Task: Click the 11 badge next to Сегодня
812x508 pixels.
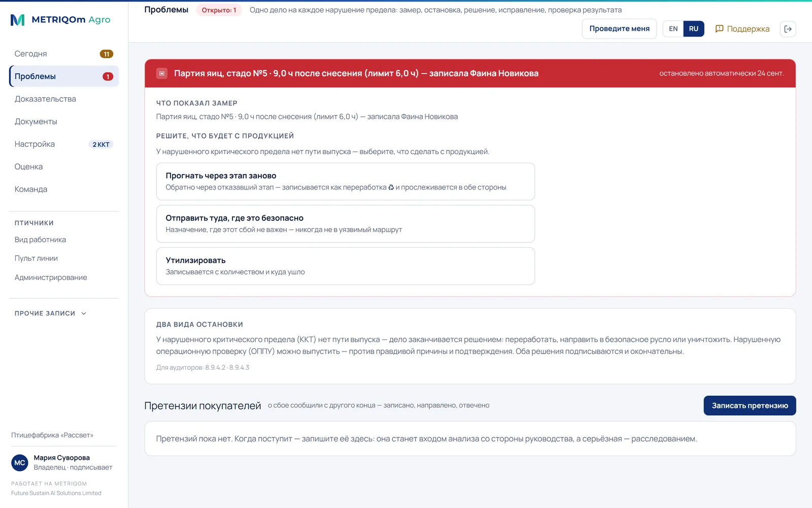Action: tap(107, 54)
